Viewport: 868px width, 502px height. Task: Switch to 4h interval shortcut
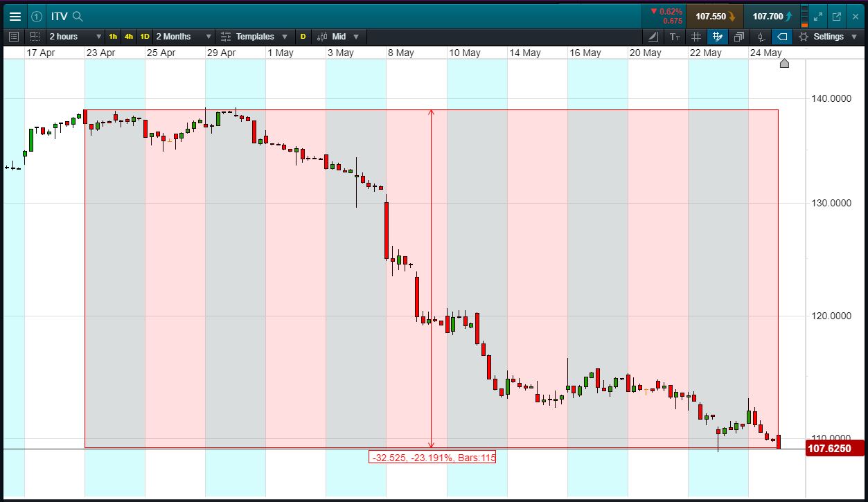pyautogui.click(x=129, y=37)
